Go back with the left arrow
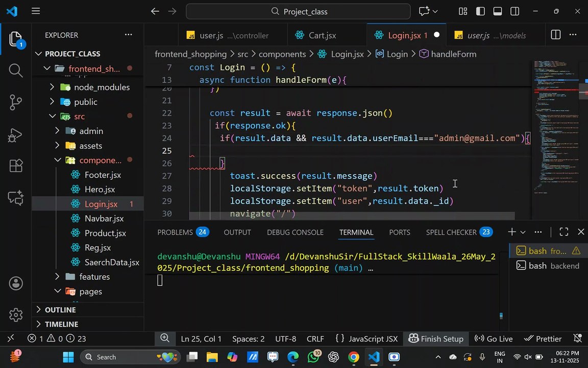The image size is (588, 368). [x=155, y=11]
